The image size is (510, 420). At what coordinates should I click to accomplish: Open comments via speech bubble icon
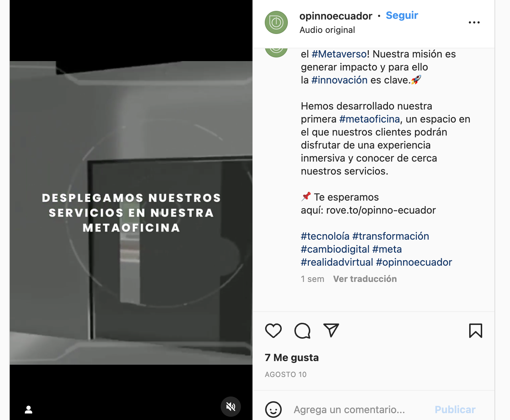pos(302,331)
